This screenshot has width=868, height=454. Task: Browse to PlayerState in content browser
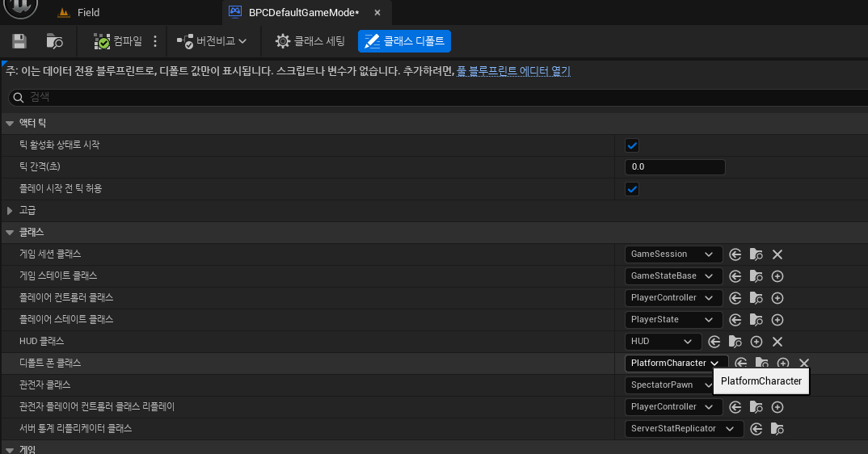[x=756, y=319]
